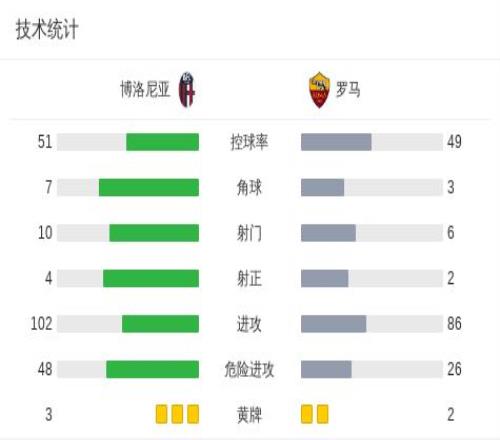Click the Bologna team crest icon
500x440 pixels.
pyautogui.click(x=187, y=90)
